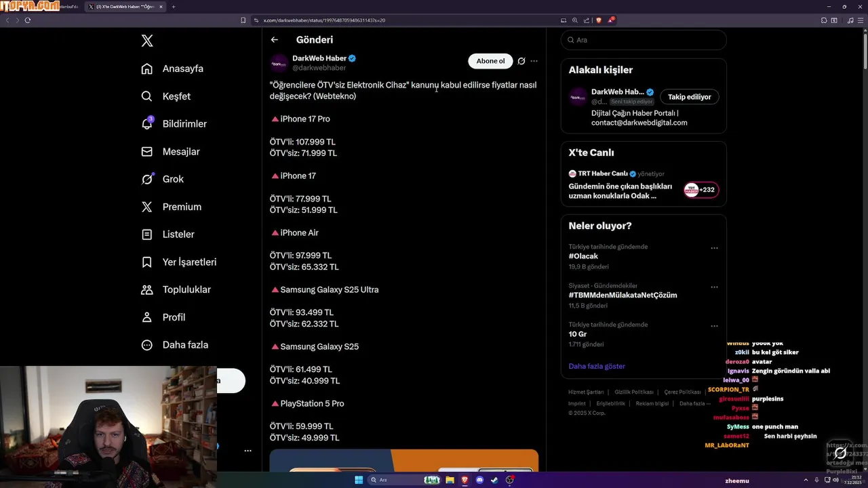This screenshot has height=488, width=868.
Task: Click the Yer İşaretleri bookmark icon
Action: tap(146, 262)
